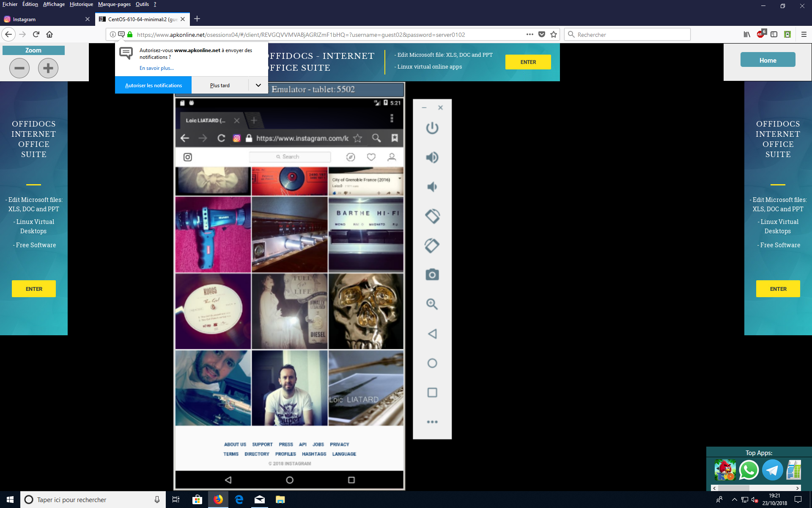Open Firefox hamburger menu
Screen dimensions: 812x508
tap(804, 34)
